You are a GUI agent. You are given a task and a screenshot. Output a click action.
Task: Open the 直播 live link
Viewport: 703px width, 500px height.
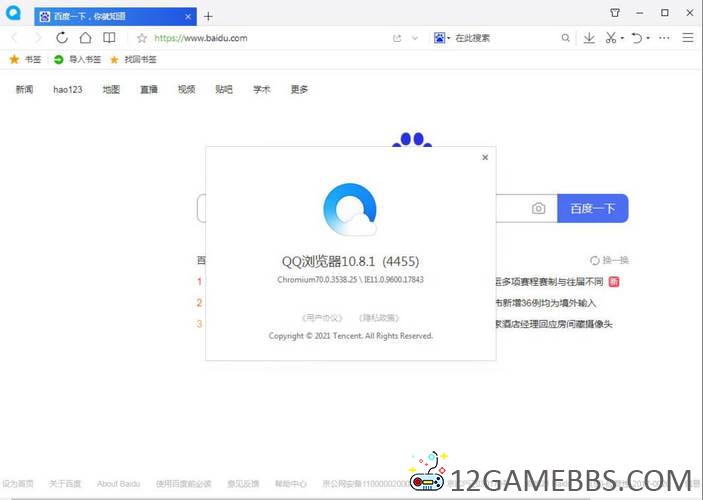click(x=149, y=89)
